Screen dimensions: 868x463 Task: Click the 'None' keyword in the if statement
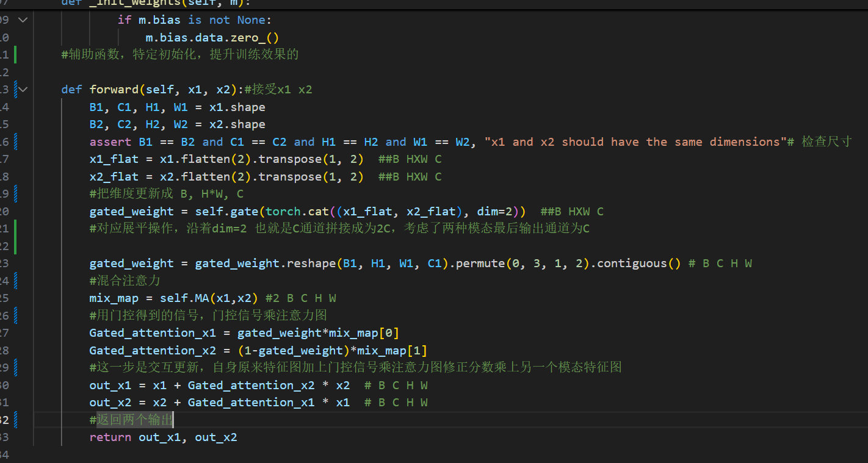click(251, 20)
